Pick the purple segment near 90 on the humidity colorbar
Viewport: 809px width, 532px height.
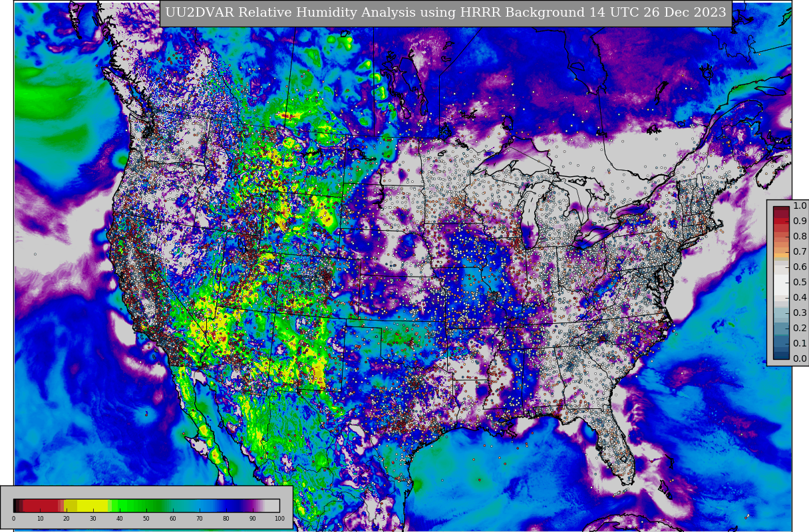coord(253,505)
